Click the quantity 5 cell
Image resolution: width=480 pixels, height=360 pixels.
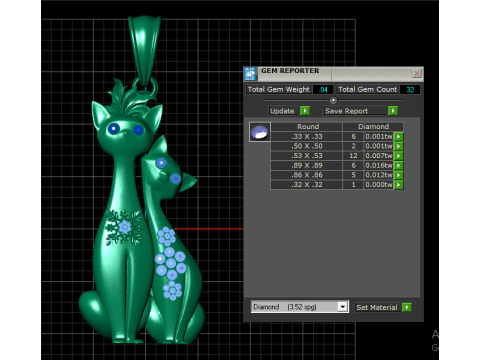[353, 175]
